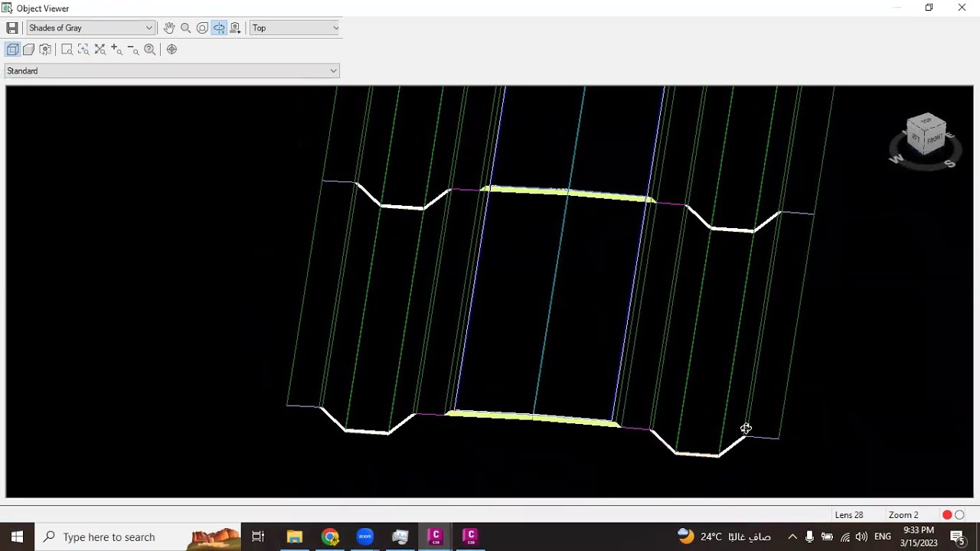The image size is (980, 551).
Task: Open the notification center icon
Action: tap(957, 537)
